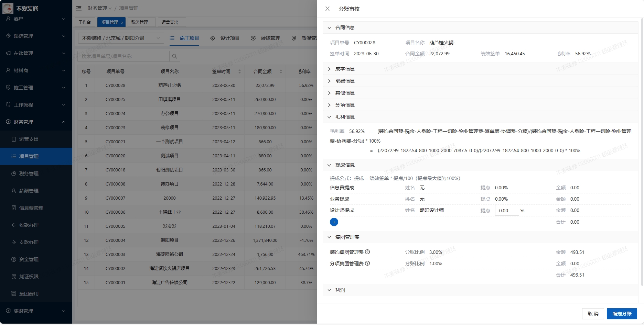Click project search input box
The width and height of the screenshot is (644, 325).
[124, 56]
